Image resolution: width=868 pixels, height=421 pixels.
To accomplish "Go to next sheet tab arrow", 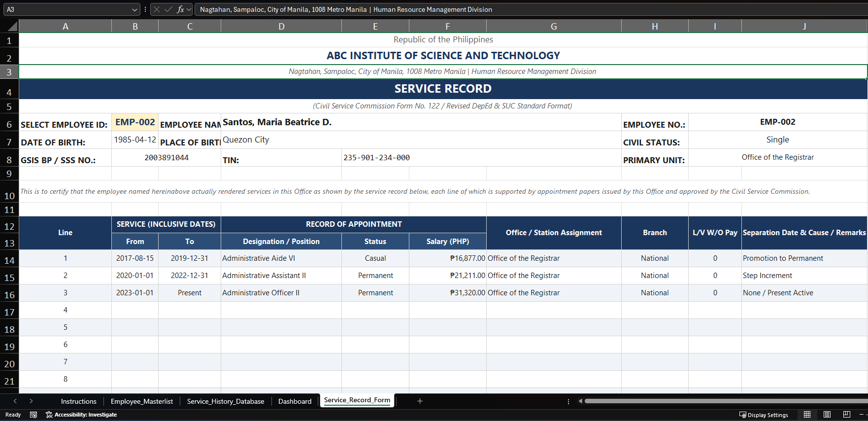I will click(x=31, y=401).
